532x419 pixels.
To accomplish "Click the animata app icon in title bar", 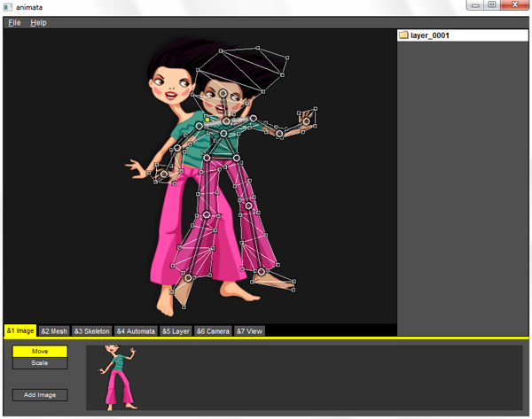I will tap(8, 6).
